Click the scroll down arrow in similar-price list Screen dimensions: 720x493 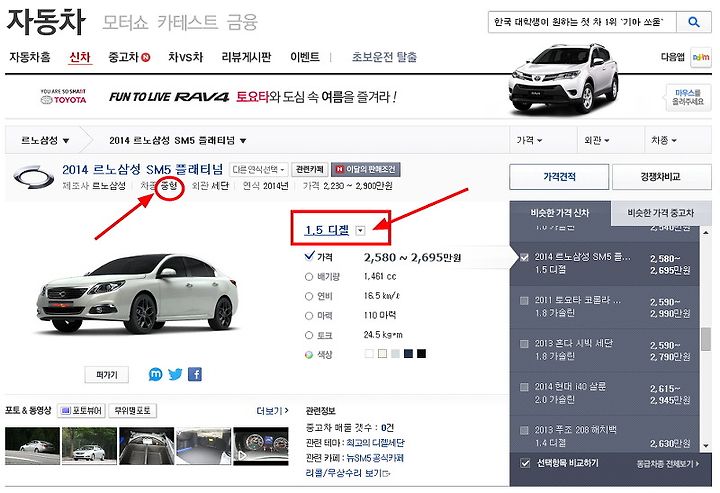pos(706,445)
